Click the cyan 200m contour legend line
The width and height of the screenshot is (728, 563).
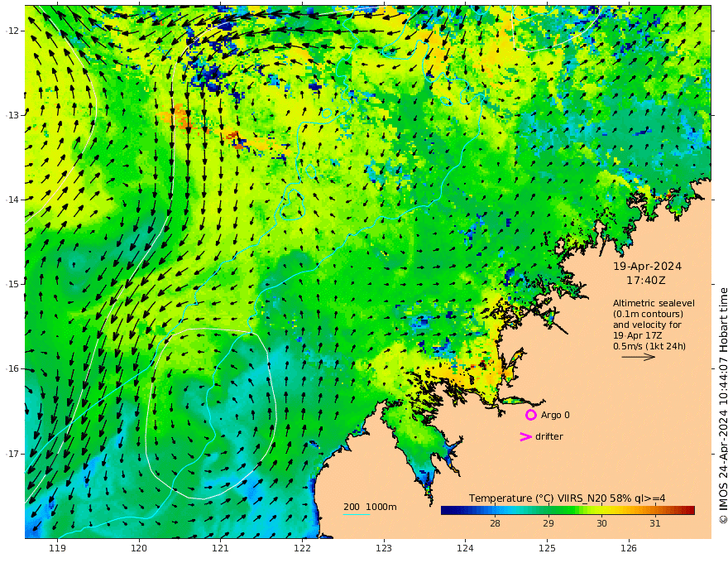coord(357,514)
